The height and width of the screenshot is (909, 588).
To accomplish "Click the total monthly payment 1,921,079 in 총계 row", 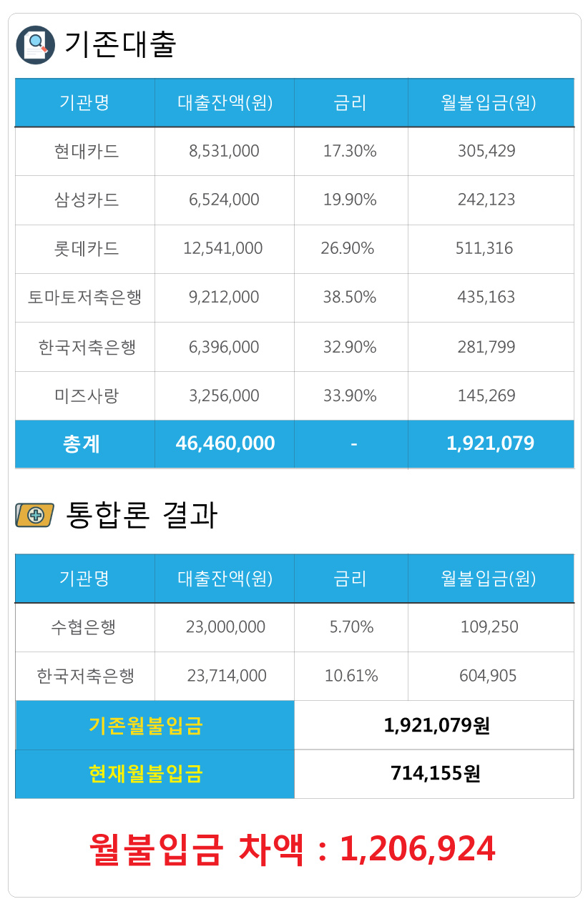I will point(491,443).
